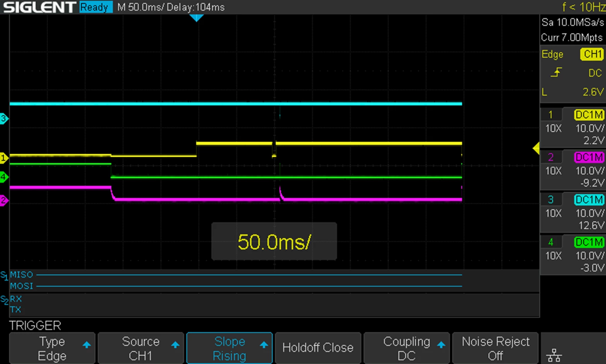This screenshot has height=364, width=606.
Task: Click the 50.0ms/ popup overlay
Action: 274,241
